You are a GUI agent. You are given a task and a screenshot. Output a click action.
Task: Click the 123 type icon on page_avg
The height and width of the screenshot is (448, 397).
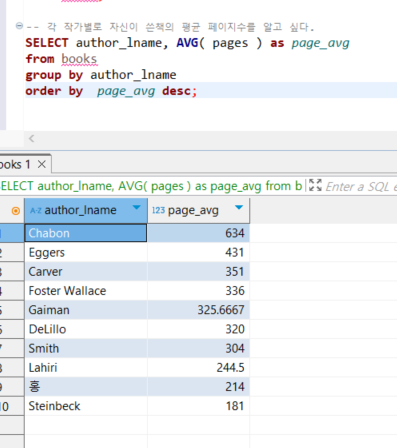tap(158, 210)
